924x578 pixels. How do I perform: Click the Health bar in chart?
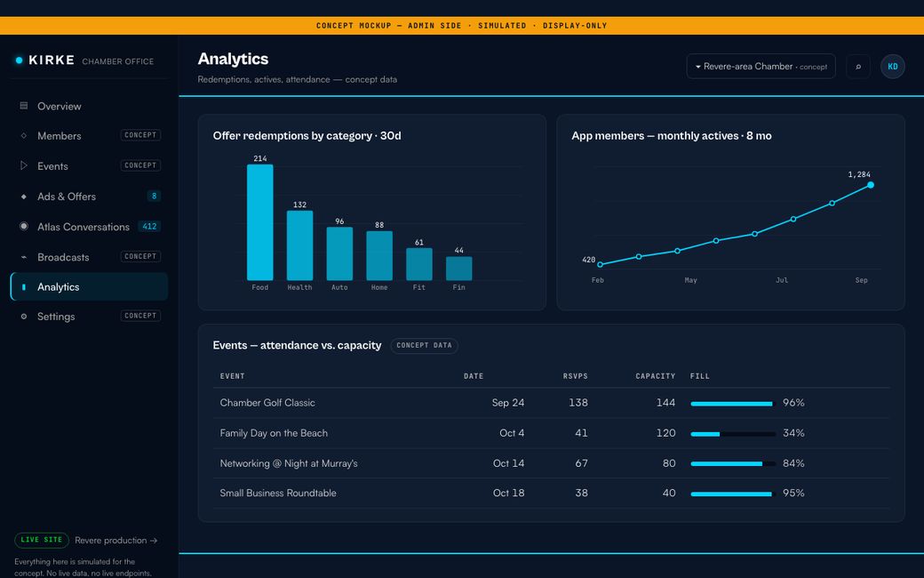300,245
